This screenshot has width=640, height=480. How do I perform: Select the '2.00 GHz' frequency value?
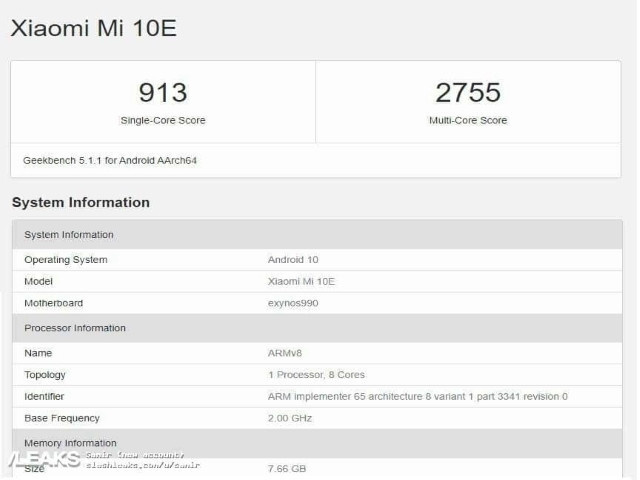click(x=290, y=418)
